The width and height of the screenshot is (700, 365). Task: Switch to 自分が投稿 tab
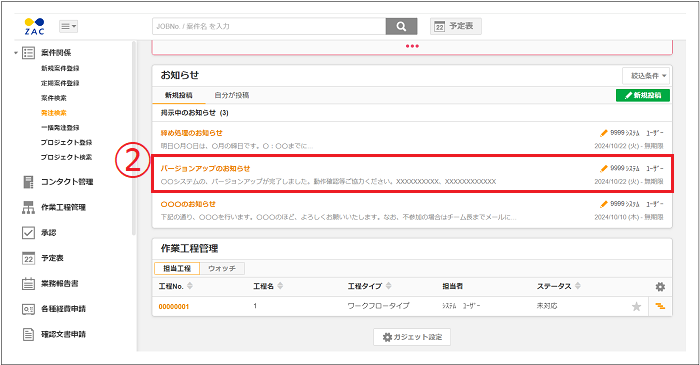(x=232, y=95)
